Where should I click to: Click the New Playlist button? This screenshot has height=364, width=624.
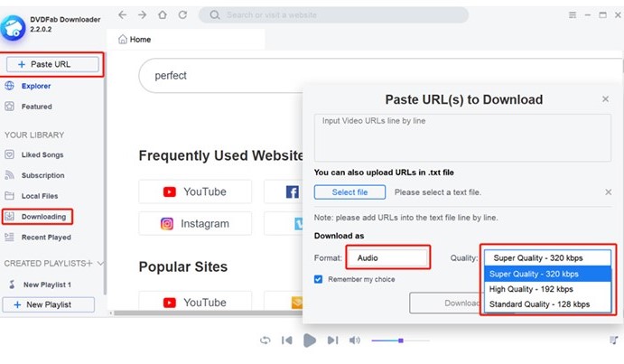(x=49, y=304)
